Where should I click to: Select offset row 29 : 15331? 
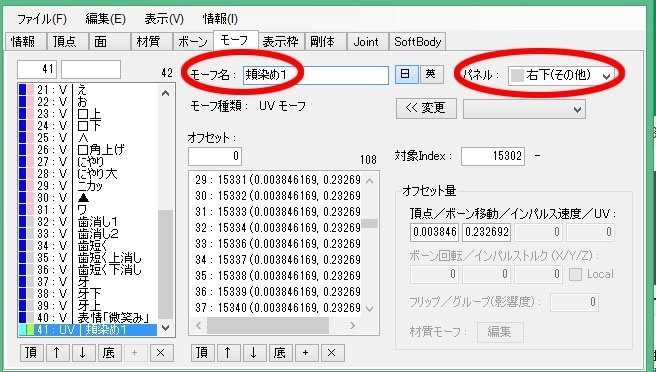276,180
